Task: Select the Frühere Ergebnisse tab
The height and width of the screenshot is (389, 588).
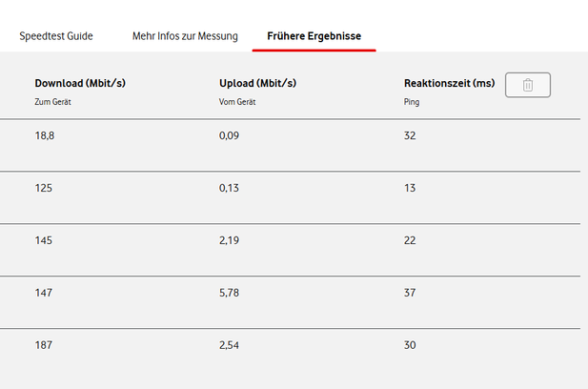Action: click(x=314, y=36)
